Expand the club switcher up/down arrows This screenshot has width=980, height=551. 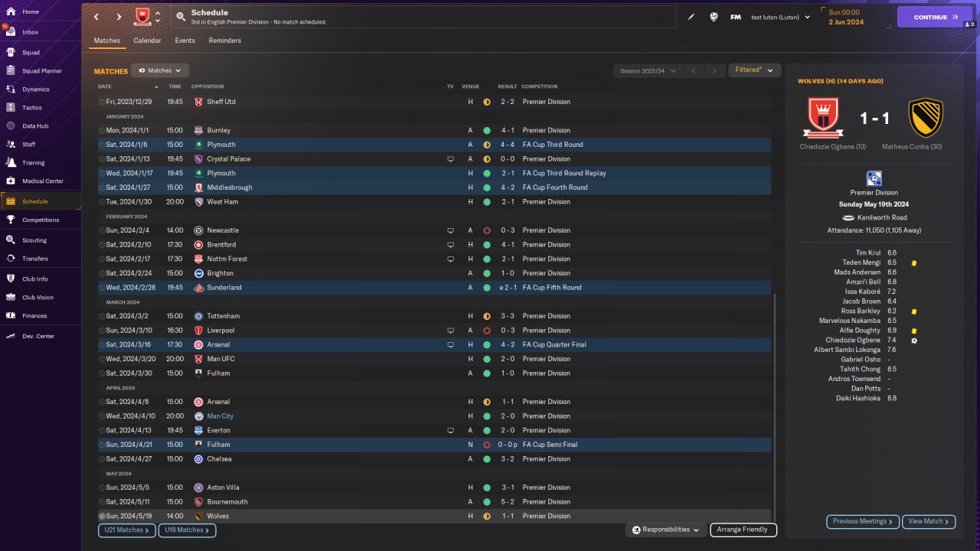coord(158,17)
